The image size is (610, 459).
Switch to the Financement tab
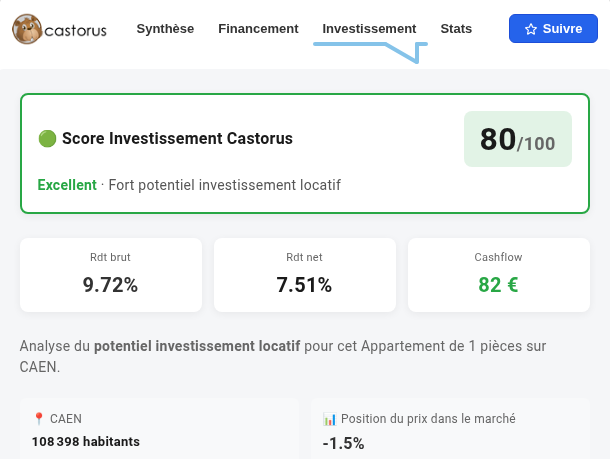point(258,29)
